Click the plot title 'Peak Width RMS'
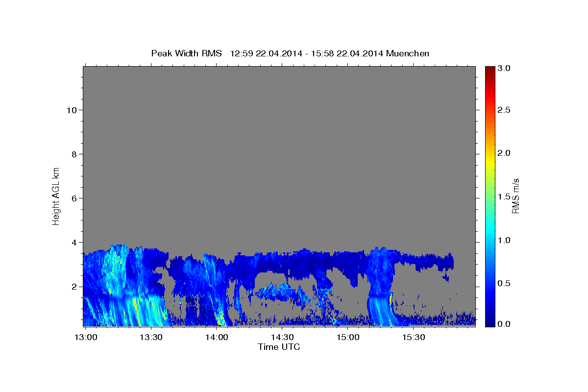The height and width of the screenshot is (392, 588). [186, 53]
